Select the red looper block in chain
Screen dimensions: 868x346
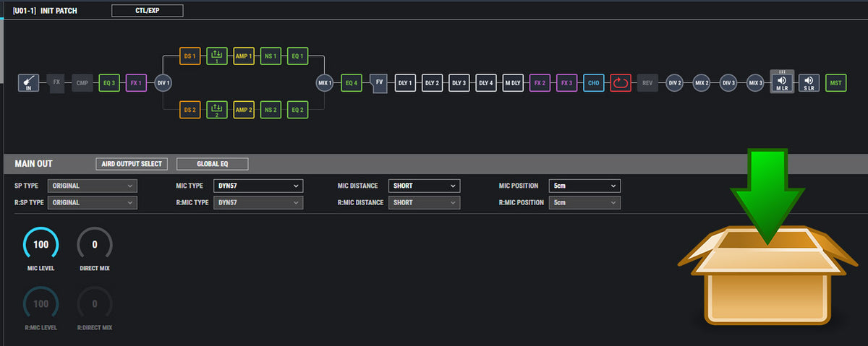(621, 83)
